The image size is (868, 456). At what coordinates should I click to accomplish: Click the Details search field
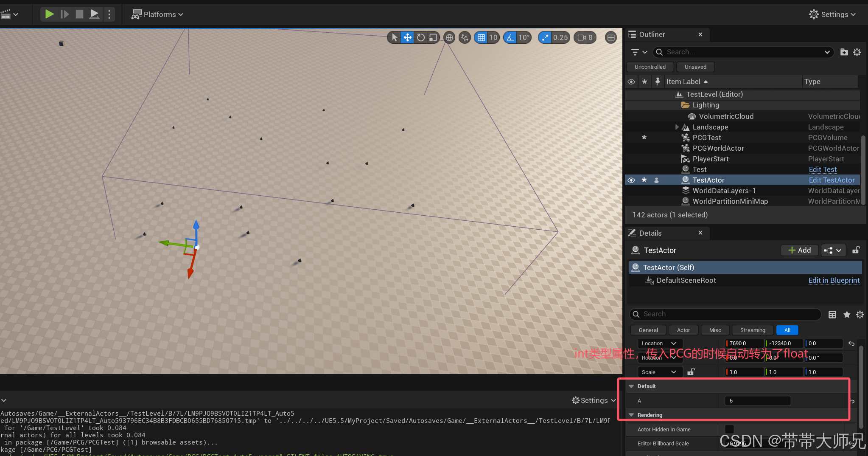(x=725, y=314)
